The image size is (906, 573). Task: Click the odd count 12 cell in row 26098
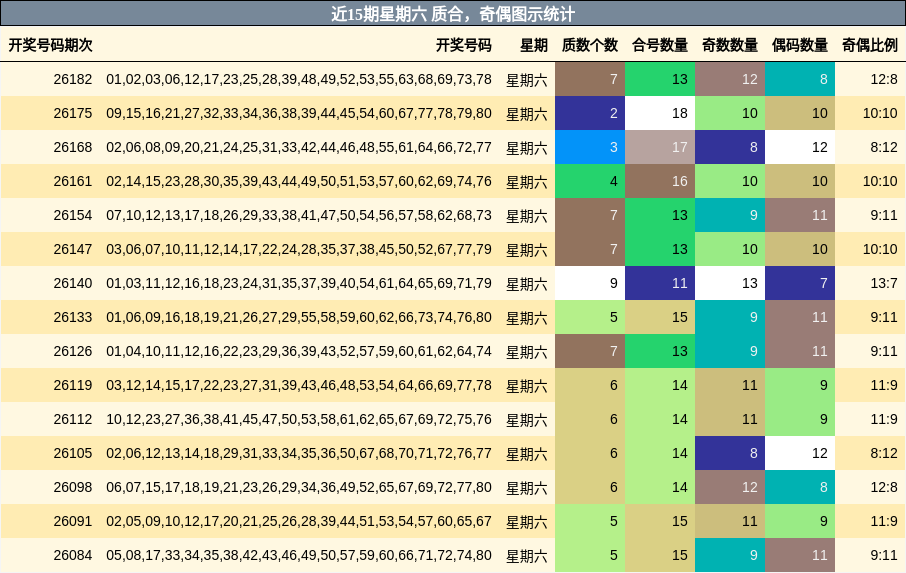coord(730,488)
